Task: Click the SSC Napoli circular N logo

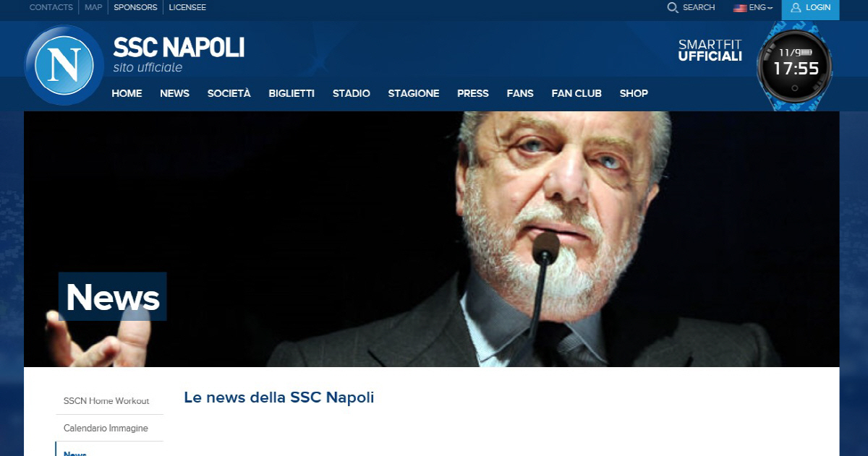Action: pyautogui.click(x=64, y=65)
